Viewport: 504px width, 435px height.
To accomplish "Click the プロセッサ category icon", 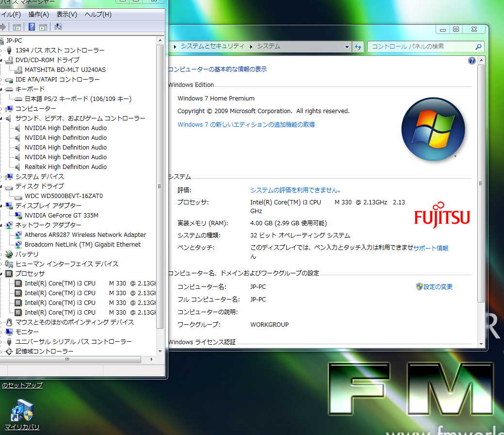I will [x=9, y=274].
